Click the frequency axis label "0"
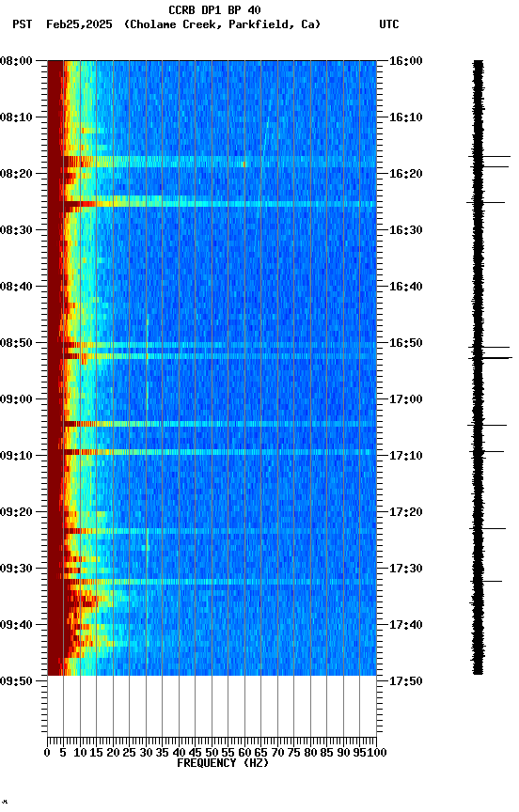 click(48, 753)
